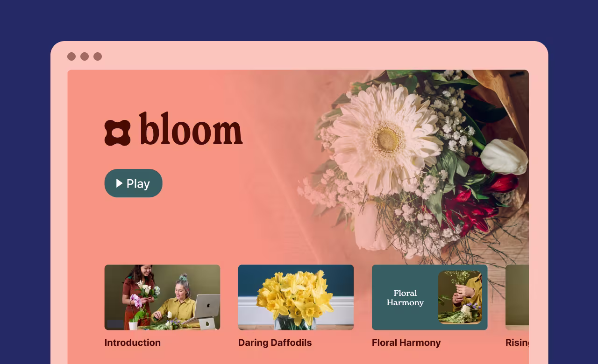Click the cut-off Rising title text

(517, 343)
